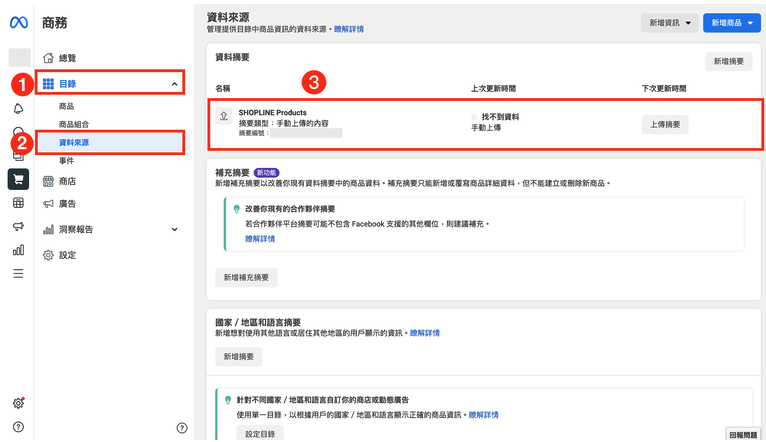Click the 下次更新時間 column header
This screenshot has width=766, height=442.
click(664, 88)
